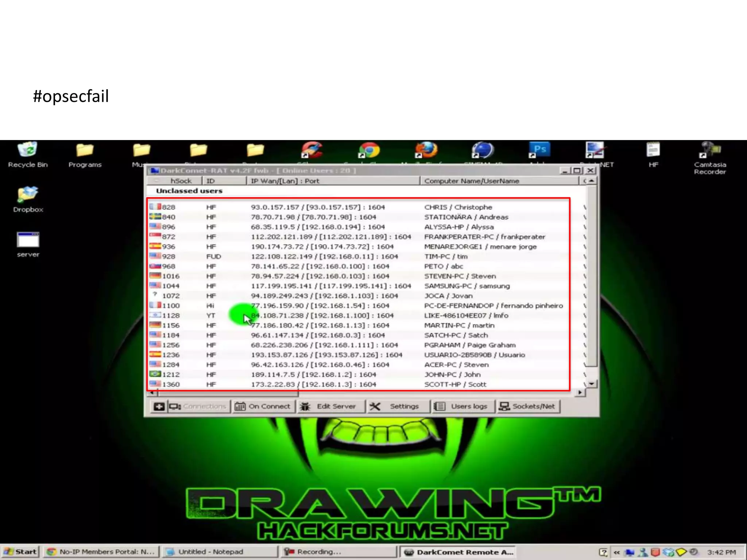Switch to No-IP Members Portal taskbar item
The image size is (747, 560).
coord(101,552)
